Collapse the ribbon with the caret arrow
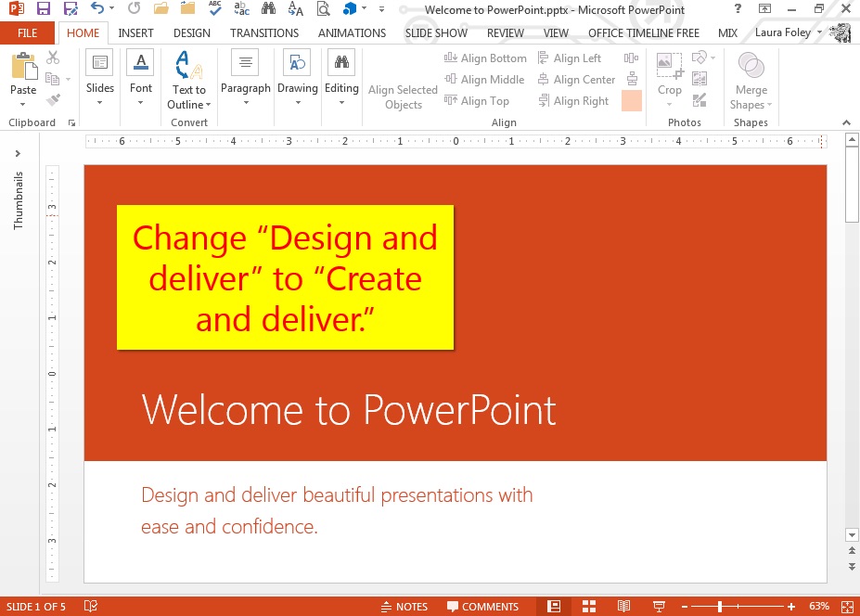Viewport: 860px width, 616px height. (x=846, y=122)
